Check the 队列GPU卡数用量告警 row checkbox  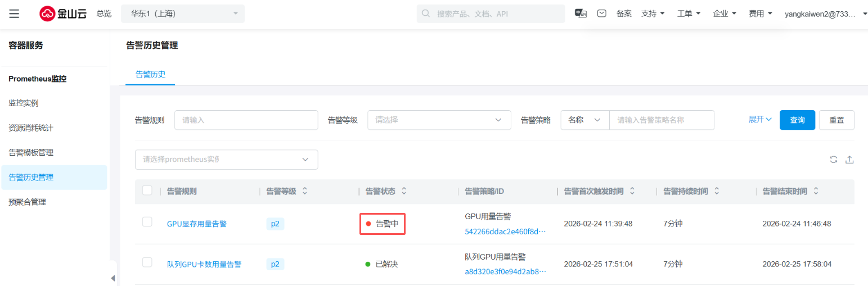(147, 262)
